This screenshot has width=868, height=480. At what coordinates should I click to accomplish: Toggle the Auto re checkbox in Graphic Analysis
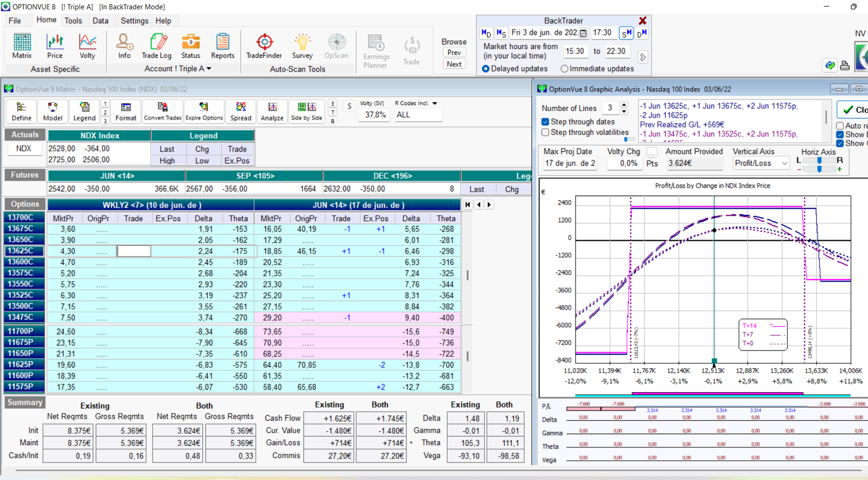840,125
